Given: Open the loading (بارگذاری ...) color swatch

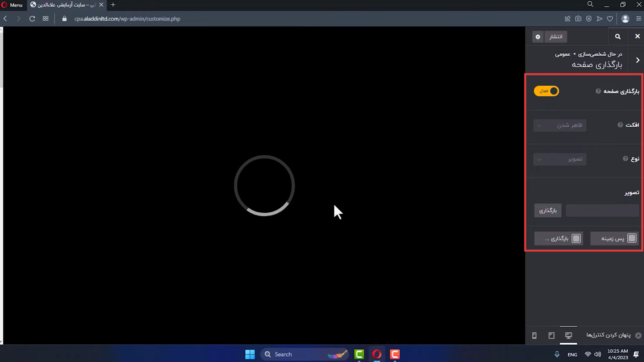Looking at the screenshot, I should pos(576,238).
